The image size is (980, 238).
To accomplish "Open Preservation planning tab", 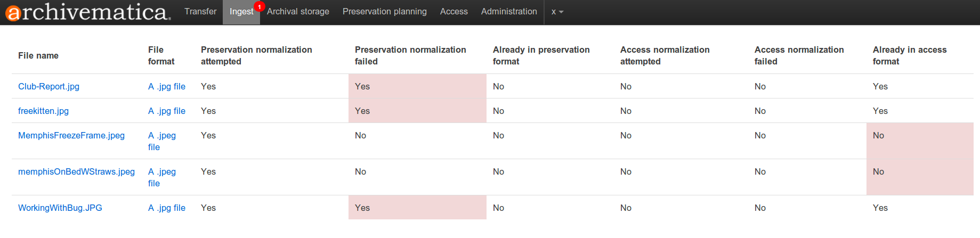I will 384,12.
